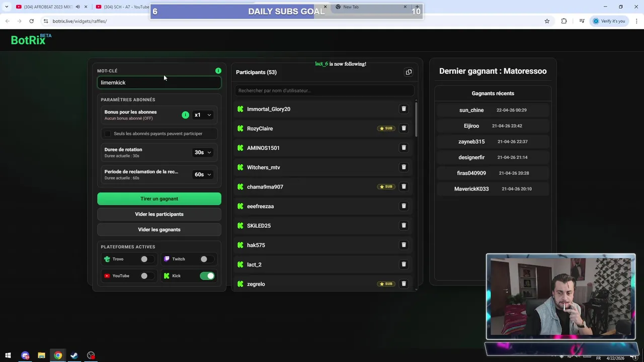This screenshot has width=644, height=362.
Task: Switch to SCH - A7 YouTube tab
Action: pyautogui.click(x=123, y=7)
